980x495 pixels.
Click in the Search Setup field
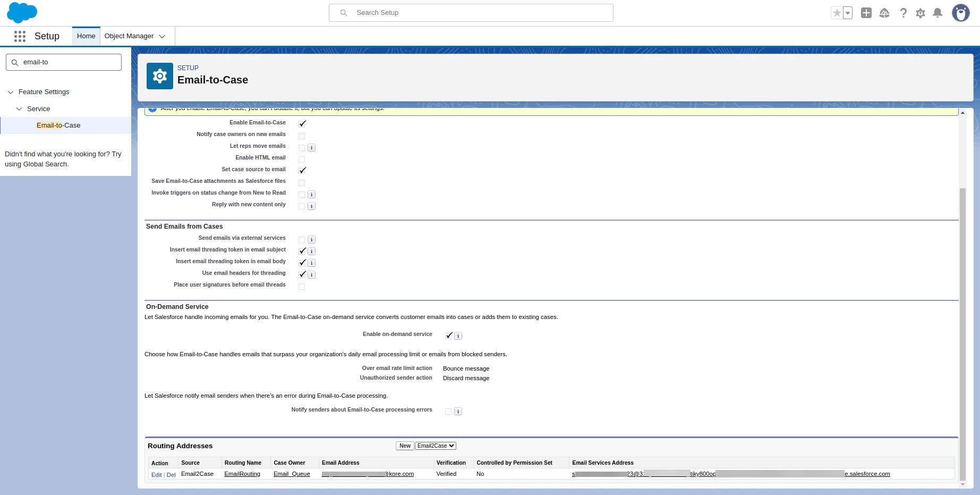[x=471, y=12]
